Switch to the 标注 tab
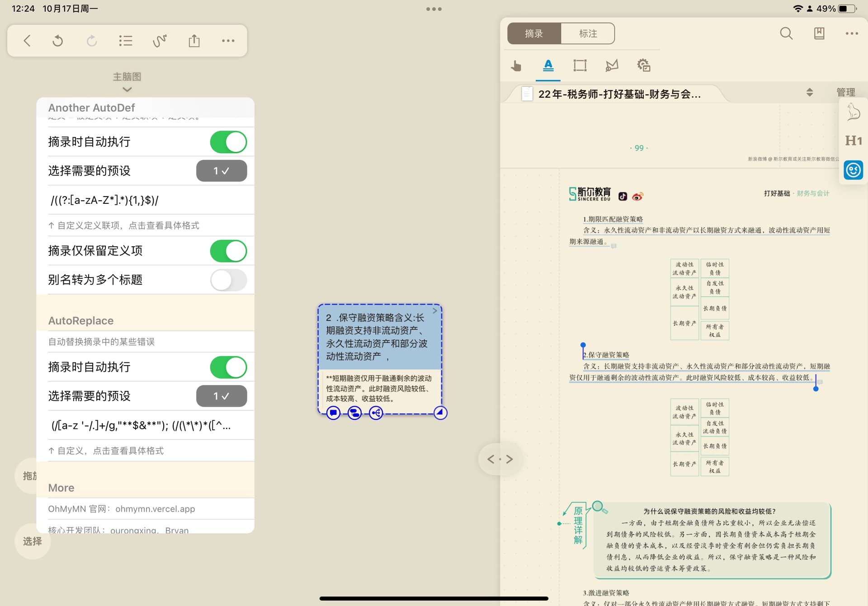Viewport: 868px width, 606px height. pyautogui.click(x=588, y=33)
